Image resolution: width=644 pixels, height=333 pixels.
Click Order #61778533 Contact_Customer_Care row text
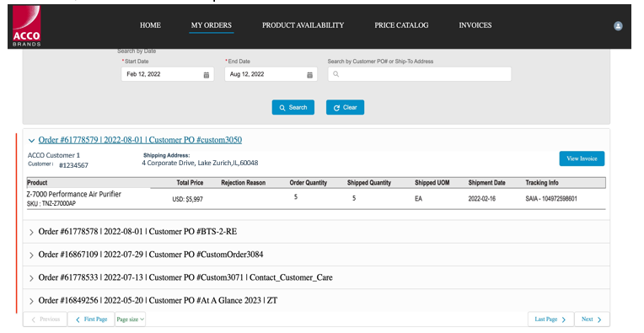pyautogui.click(x=185, y=277)
